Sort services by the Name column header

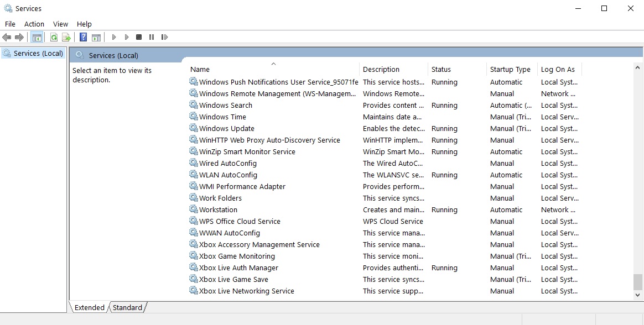(200, 69)
